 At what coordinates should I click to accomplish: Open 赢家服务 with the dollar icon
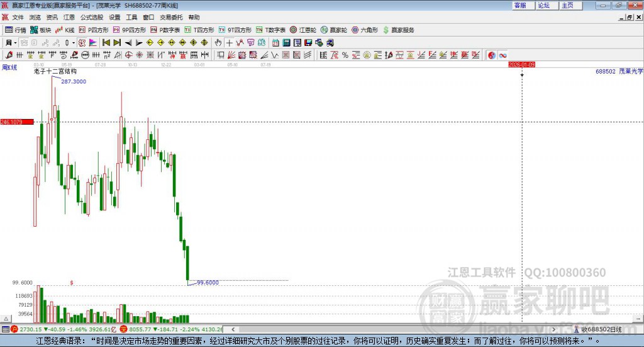point(399,30)
